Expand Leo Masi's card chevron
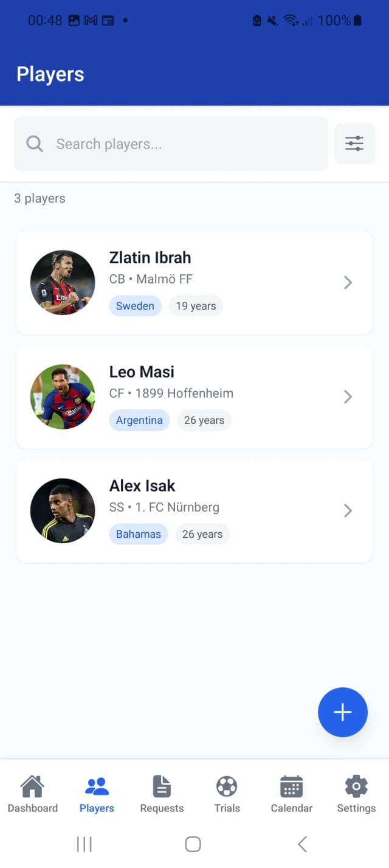Image resolution: width=389 pixels, height=868 pixels. 347,397
